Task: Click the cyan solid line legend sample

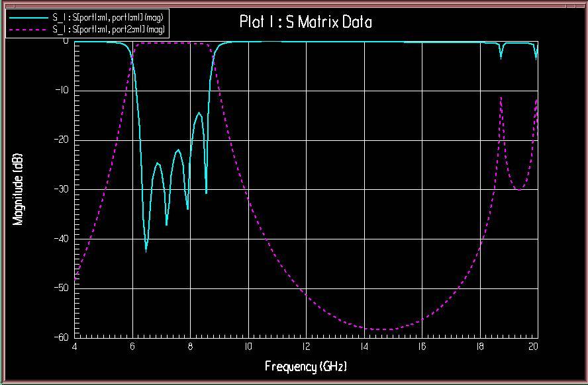Action: tap(28, 17)
